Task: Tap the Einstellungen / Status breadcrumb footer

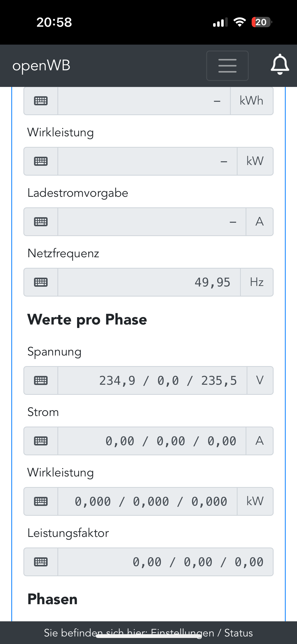Action: [148, 633]
